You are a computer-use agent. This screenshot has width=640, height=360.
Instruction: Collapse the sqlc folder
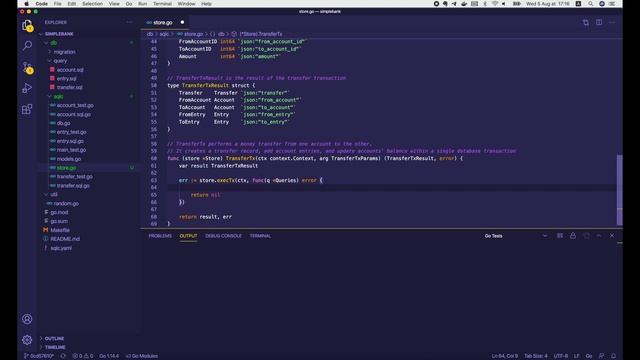tap(88, 96)
